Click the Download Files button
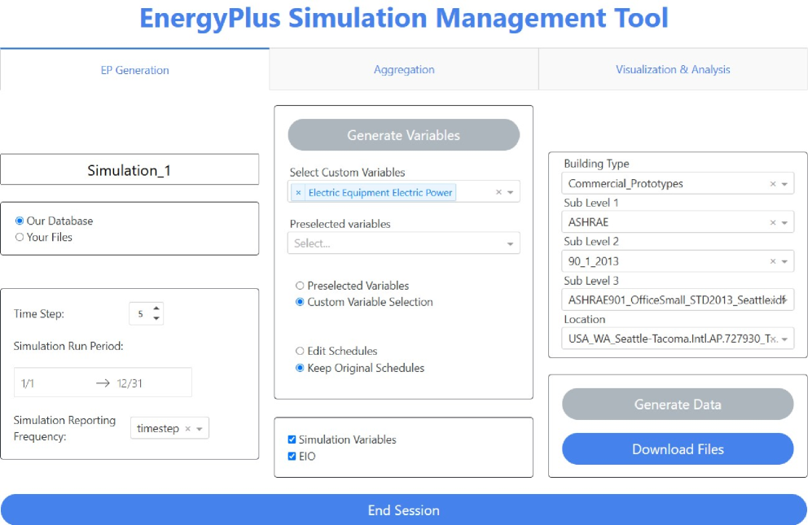The height and width of the screenshot is (525, 812). click(x=678, y=448)
